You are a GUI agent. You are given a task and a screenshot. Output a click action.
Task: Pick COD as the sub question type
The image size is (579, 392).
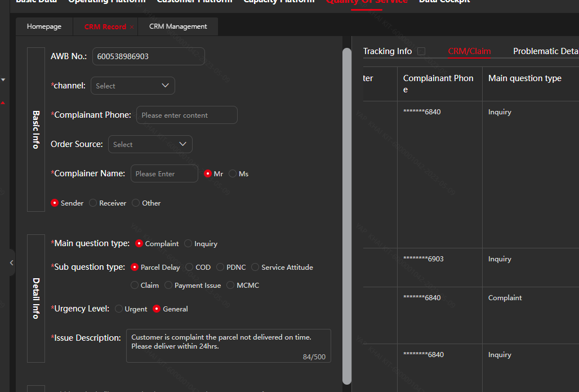pos(189,268)
